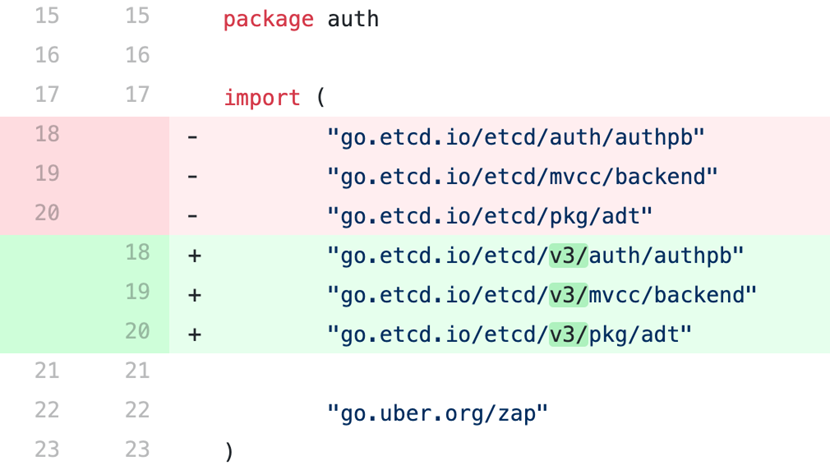Click the closing parenthesis on line 23
Screen dimensions: 830x470
click(x=229, y=451)
